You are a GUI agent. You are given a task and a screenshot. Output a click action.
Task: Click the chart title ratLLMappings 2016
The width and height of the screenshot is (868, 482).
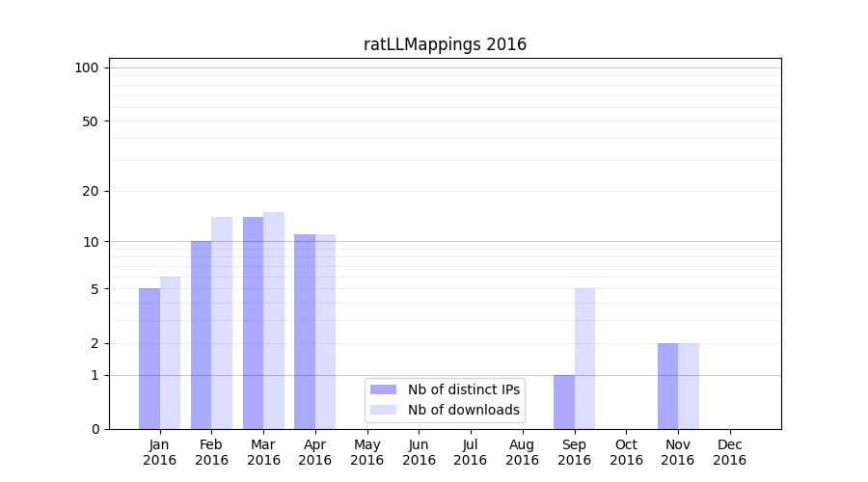[445, 44]
